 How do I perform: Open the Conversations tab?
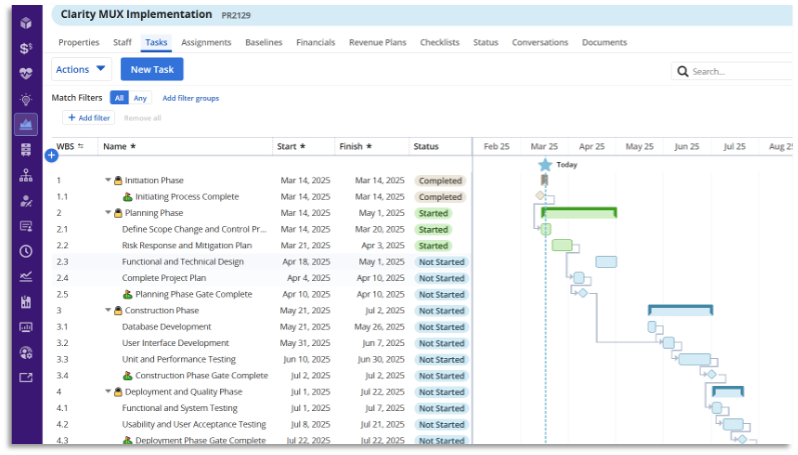point(540,42)
